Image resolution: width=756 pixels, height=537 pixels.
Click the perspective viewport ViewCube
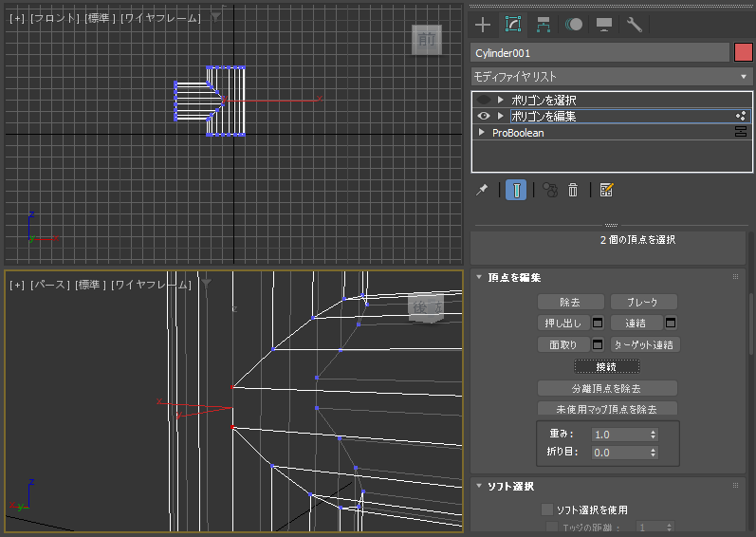coord(426,307)
